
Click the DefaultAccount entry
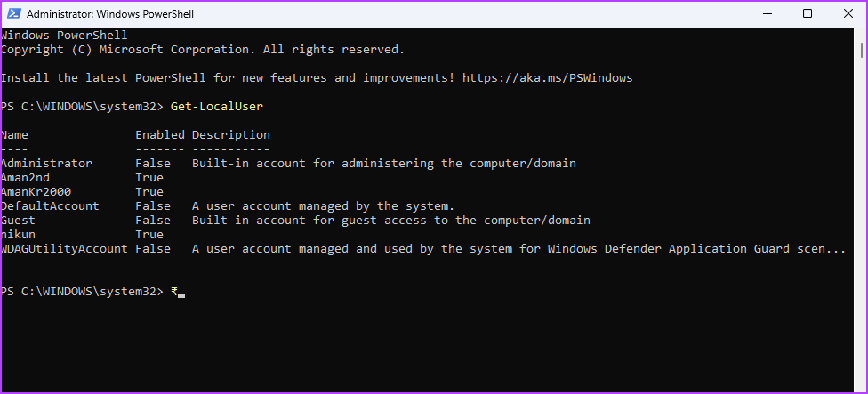(x=50, y=205)
